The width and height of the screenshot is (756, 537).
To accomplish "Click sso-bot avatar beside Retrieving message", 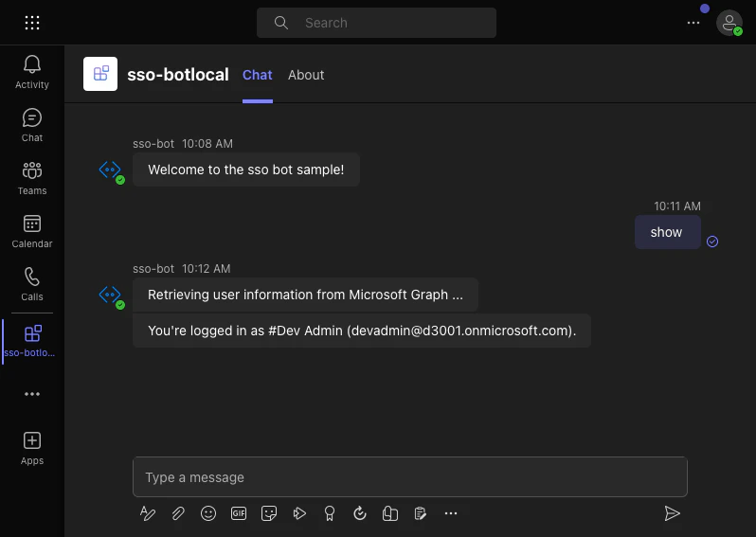I will click(111, 295).
